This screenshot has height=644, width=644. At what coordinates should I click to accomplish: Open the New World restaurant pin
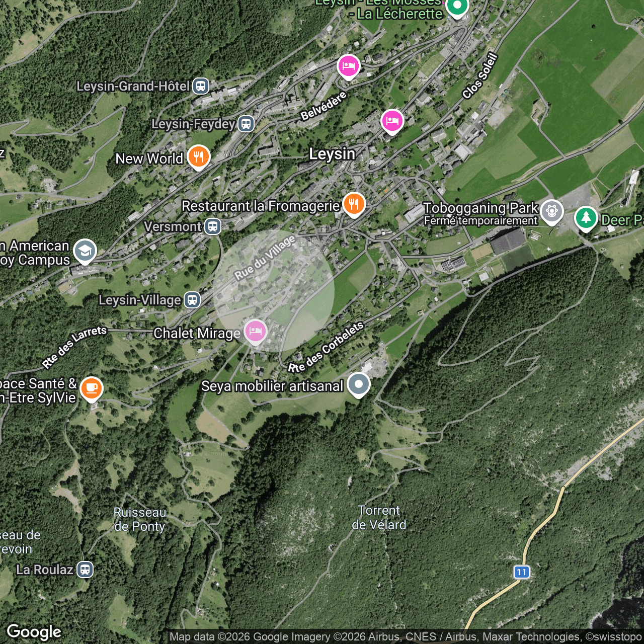tap(199, 156)
